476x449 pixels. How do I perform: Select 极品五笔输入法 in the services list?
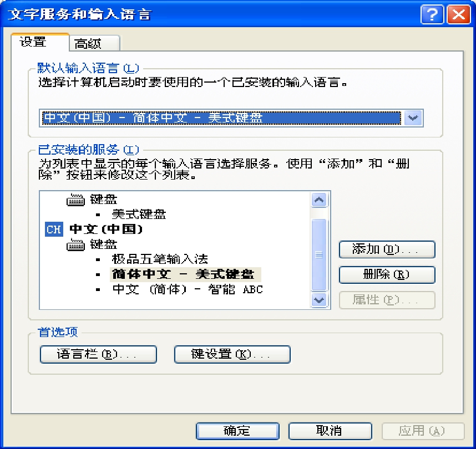[160, 259]
